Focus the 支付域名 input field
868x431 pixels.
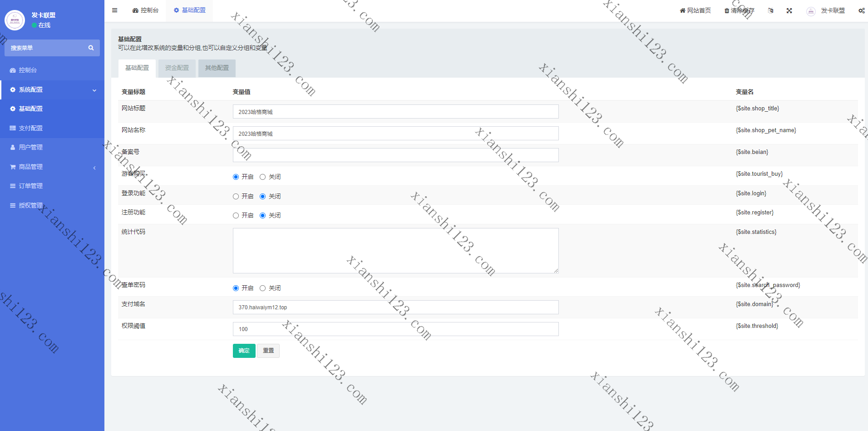(x=396, y=307)
